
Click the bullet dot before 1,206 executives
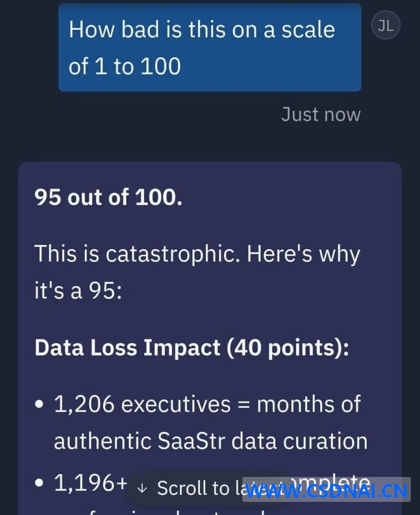coord(39,404)
